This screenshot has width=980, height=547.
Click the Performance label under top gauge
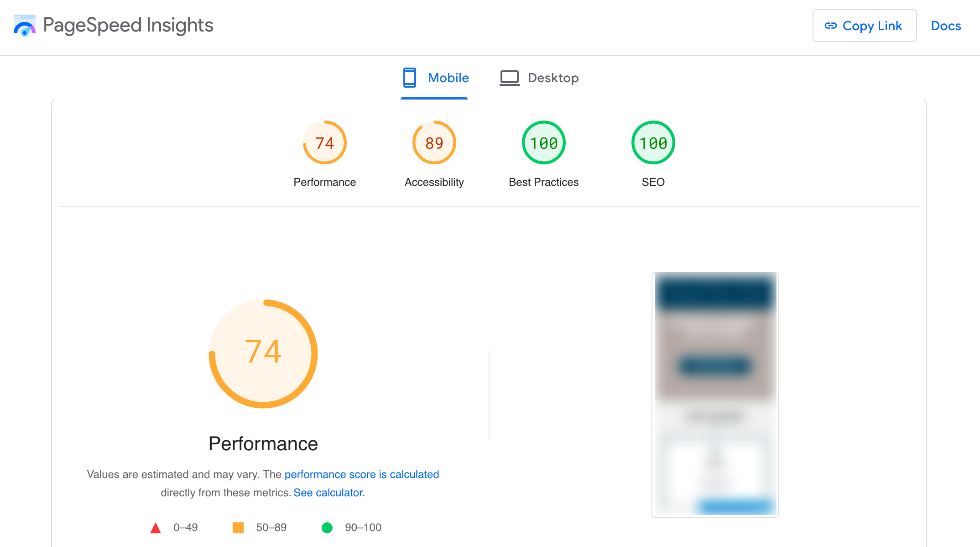coord(325,182)
